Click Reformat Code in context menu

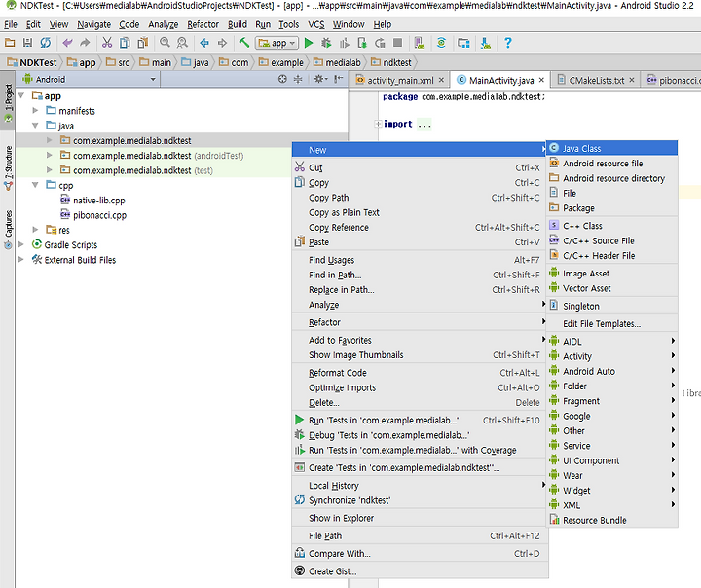click(x=420, y=373)
